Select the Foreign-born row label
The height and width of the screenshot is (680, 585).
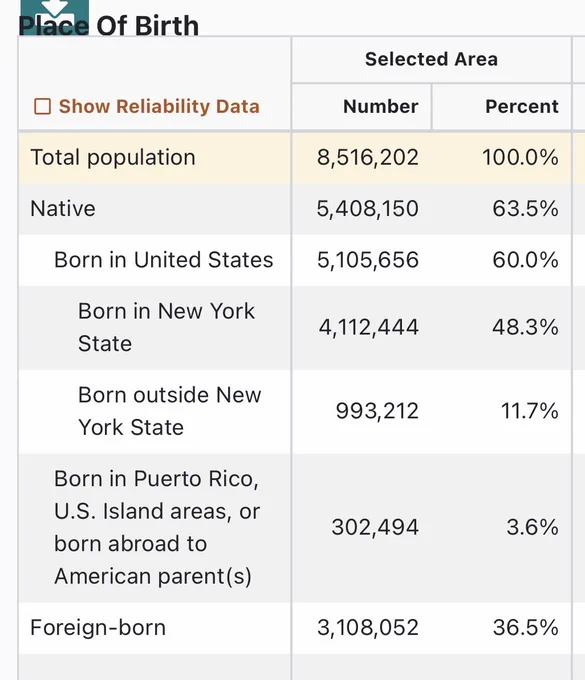click(98, 628)
